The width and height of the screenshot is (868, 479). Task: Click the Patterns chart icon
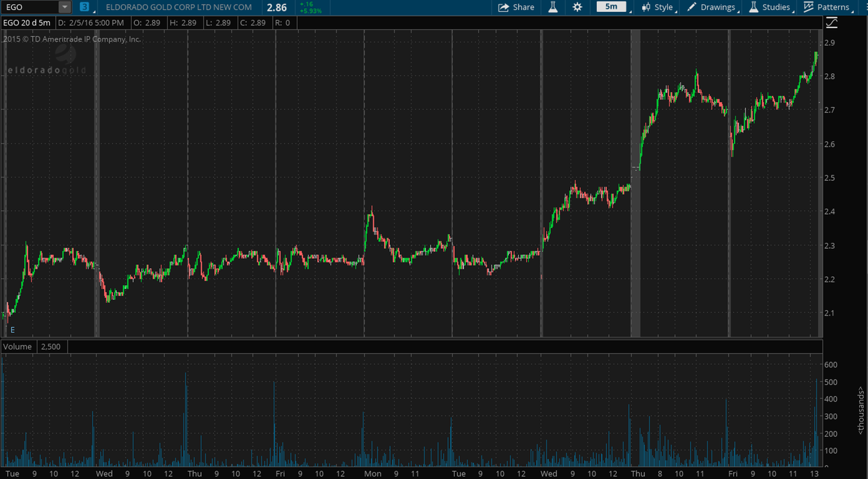pos(809,7)
